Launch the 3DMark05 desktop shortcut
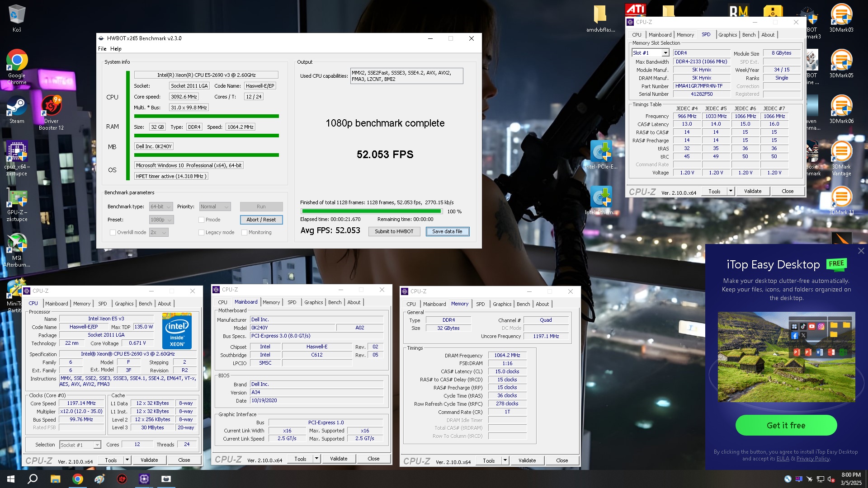 (x=841, y=64)
